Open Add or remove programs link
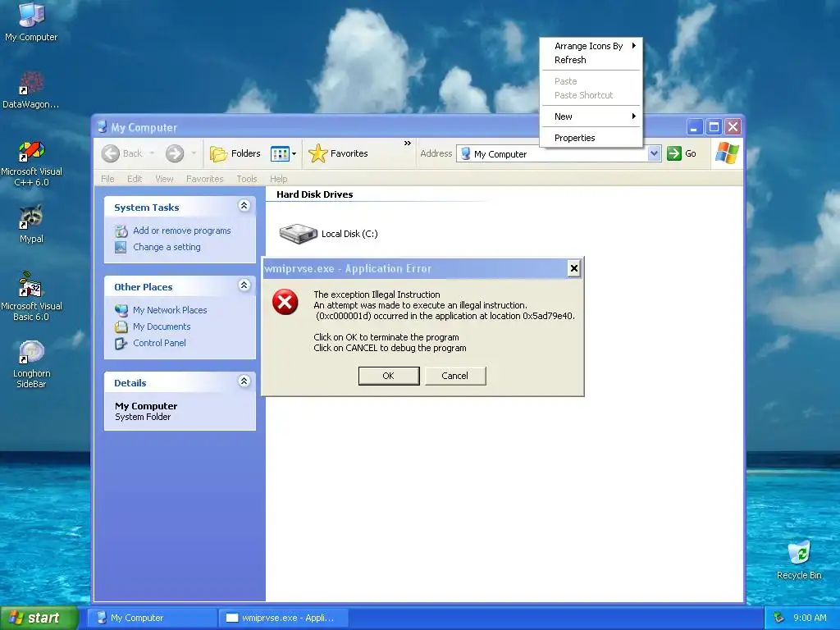Image resolution: width=840 pixels, height=630 pixels. coord(182,231)
